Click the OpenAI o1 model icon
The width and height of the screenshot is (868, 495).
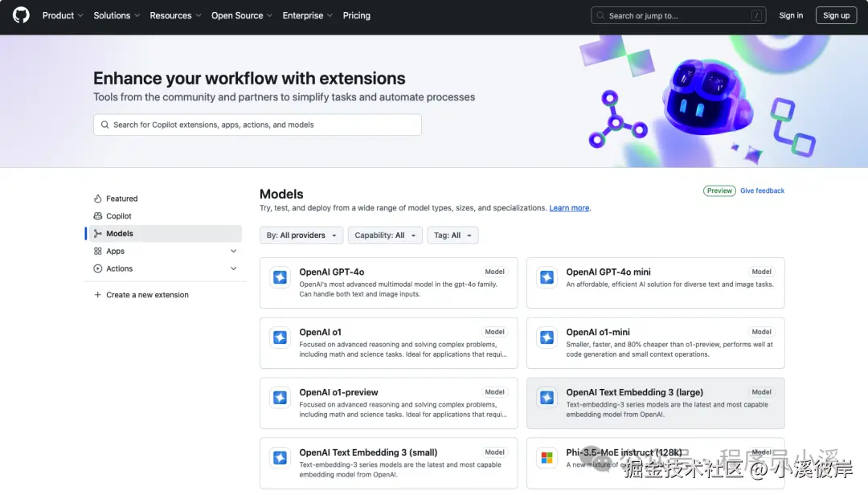pyautogui.click(x=280, y=337)
